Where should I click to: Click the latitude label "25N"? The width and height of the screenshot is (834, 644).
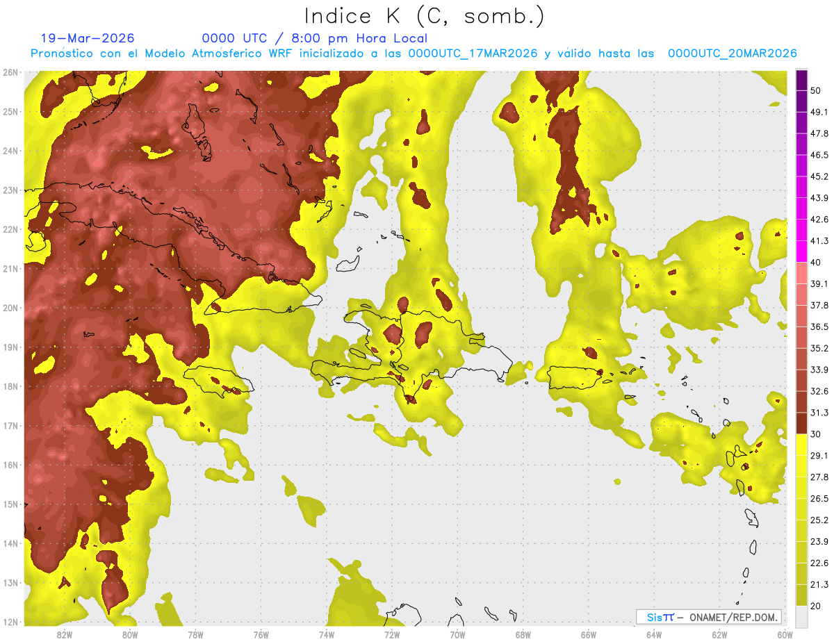(10, 112)
